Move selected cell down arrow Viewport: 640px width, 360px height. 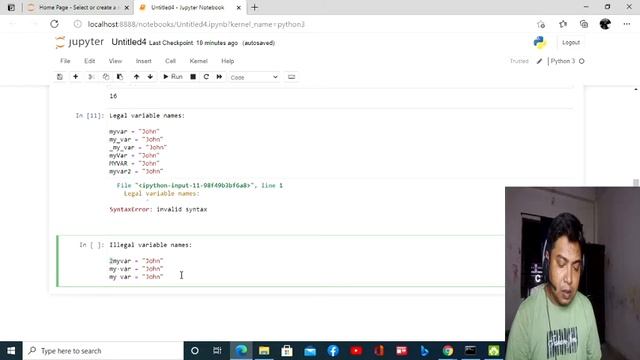pyautogui.click(x=150, y=77)
